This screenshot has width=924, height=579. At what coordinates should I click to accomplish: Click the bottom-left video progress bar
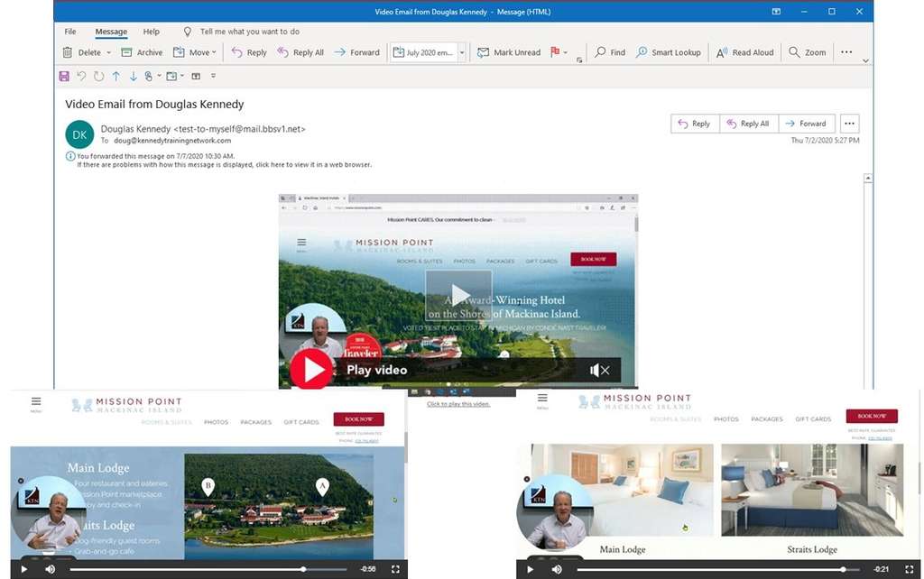pyautogui.click(x=208, y=570)
